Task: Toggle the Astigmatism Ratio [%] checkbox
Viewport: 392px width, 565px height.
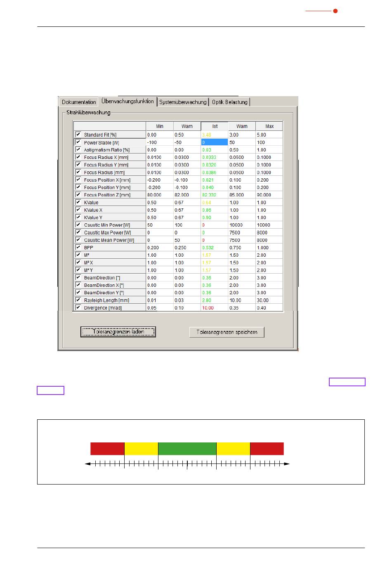Action: (78, 149)
